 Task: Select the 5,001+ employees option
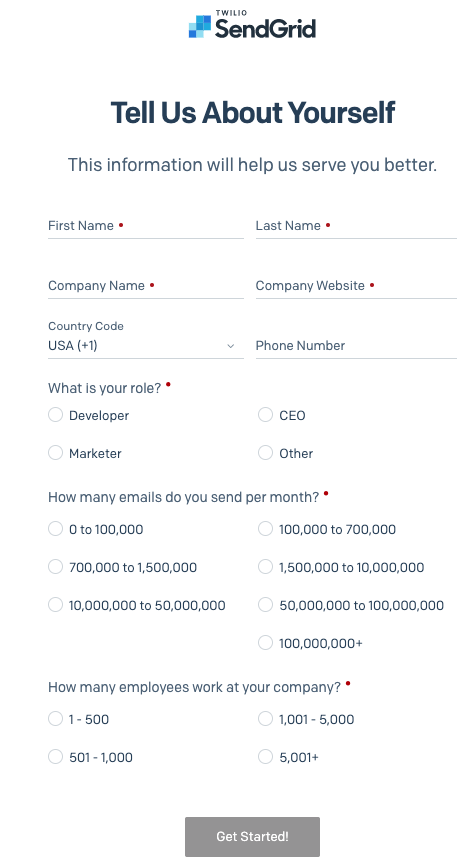point(266,757)
